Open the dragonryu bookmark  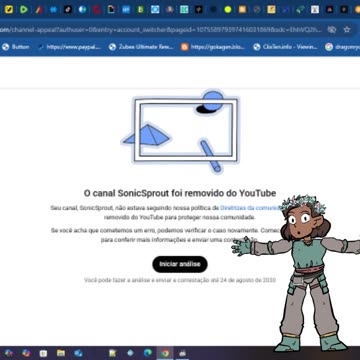point(342,47)
